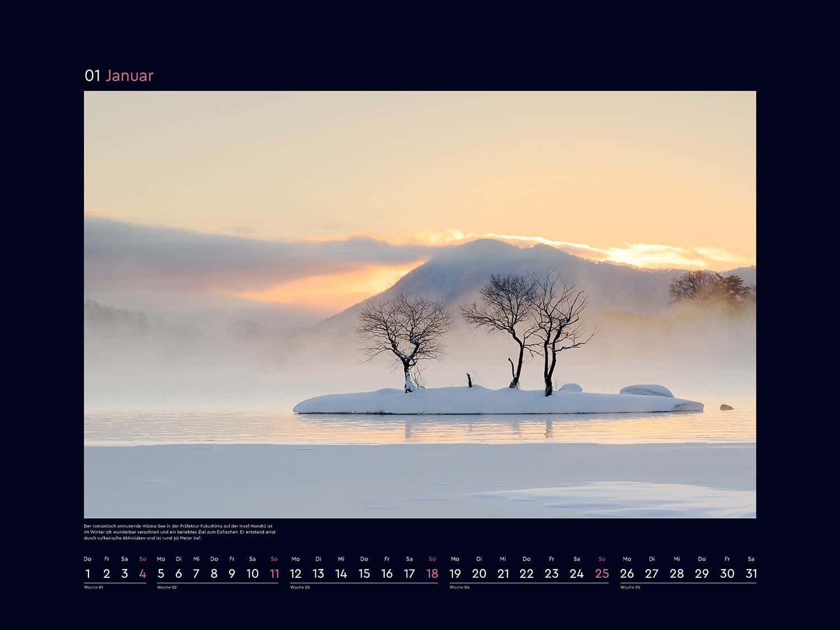Click the pink 'Januar' month title
This screenshot has width=840, height=630.
tap(129, 76)
